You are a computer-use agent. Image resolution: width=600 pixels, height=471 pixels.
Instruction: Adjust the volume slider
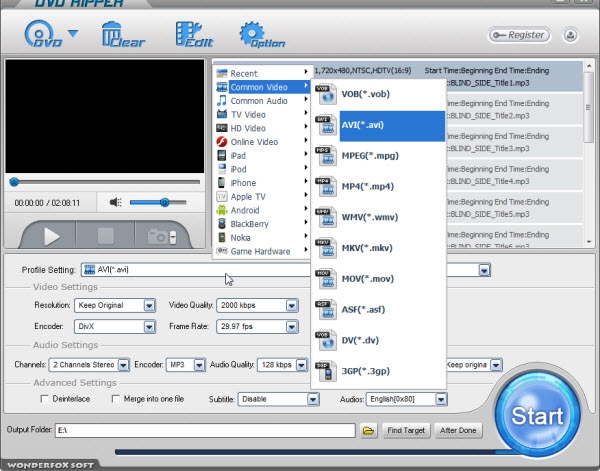(x=163, y=203)
